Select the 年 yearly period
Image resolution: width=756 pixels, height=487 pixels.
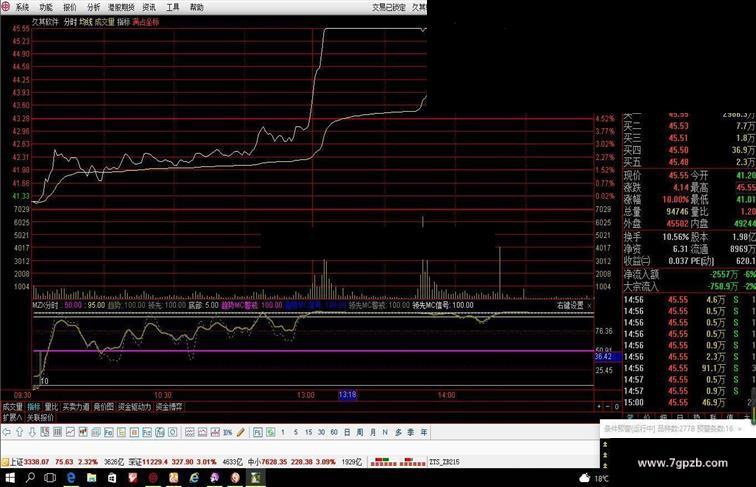tap(423, 432)
